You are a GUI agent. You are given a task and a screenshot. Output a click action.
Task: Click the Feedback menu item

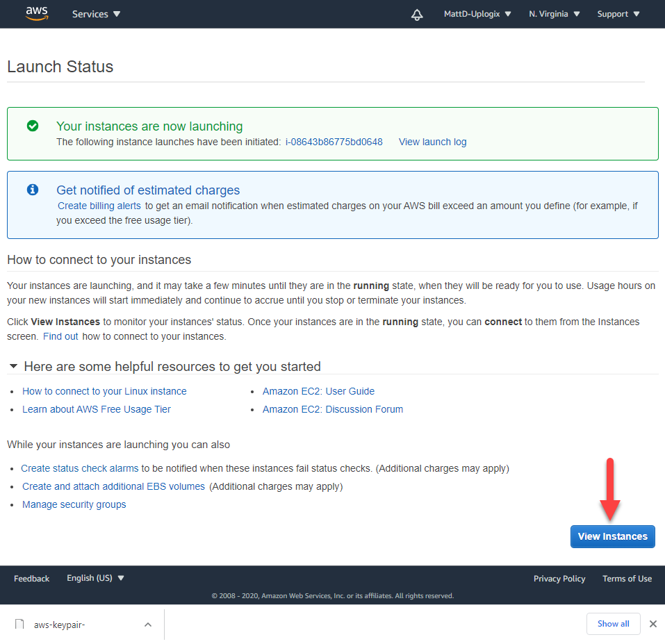tap(31, 577)
